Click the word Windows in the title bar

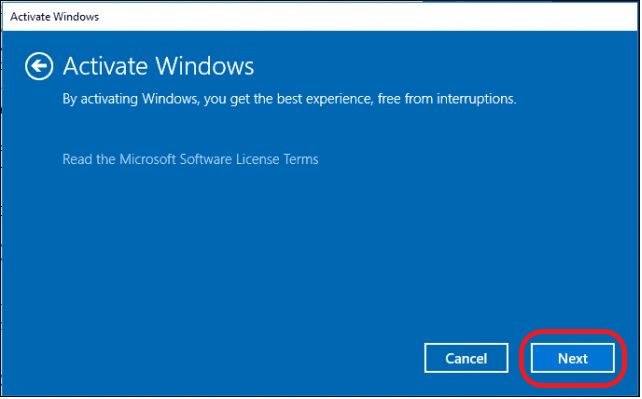click(77, 17)
